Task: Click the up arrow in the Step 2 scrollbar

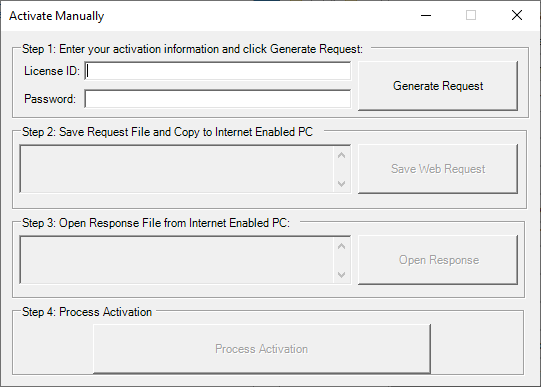Action: click(x=342, y=156)
